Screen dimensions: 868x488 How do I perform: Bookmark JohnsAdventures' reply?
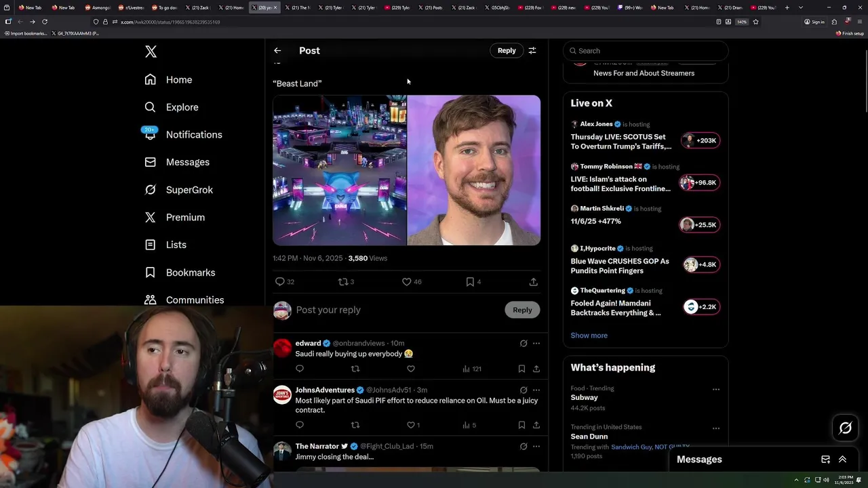[521, 425]
